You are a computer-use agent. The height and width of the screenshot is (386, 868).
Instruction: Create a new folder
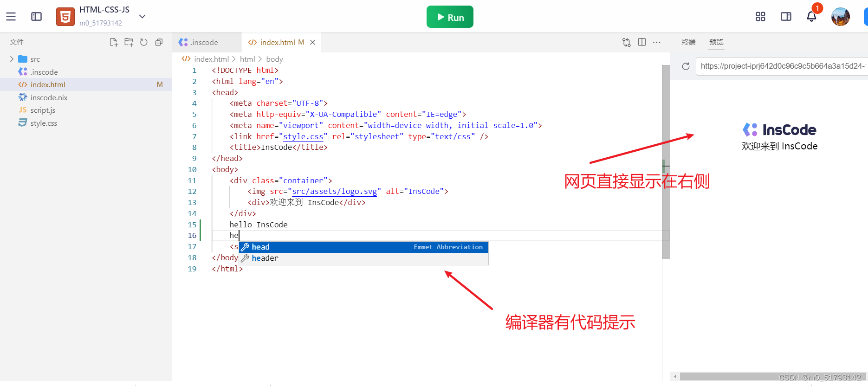coord(129,42)
